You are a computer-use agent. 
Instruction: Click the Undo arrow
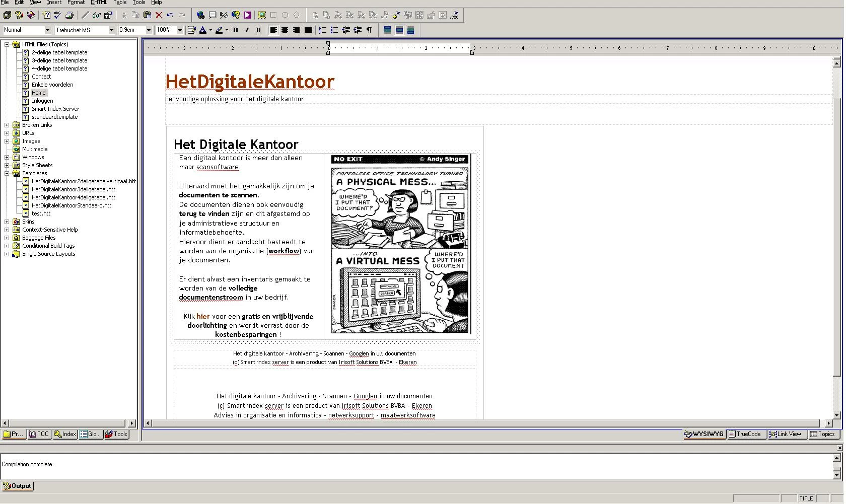pyautogui.click(x=170, y=15)
